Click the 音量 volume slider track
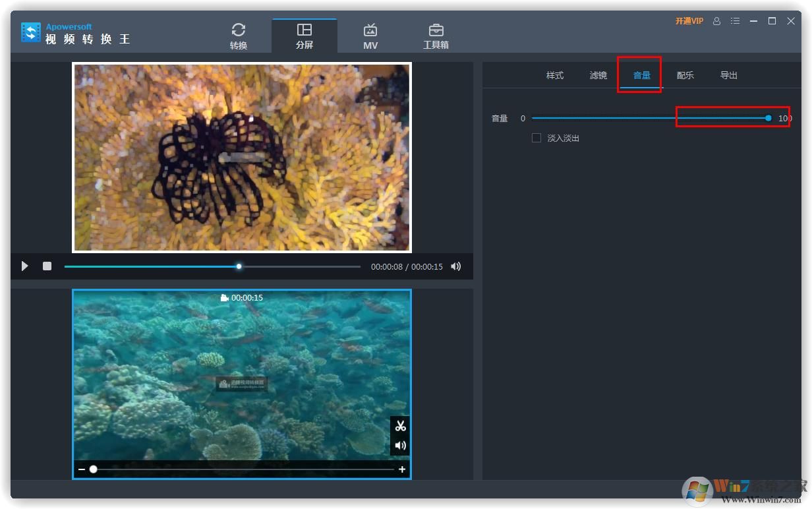The height and width of the screenshot is (509, 812). (649, 118)
